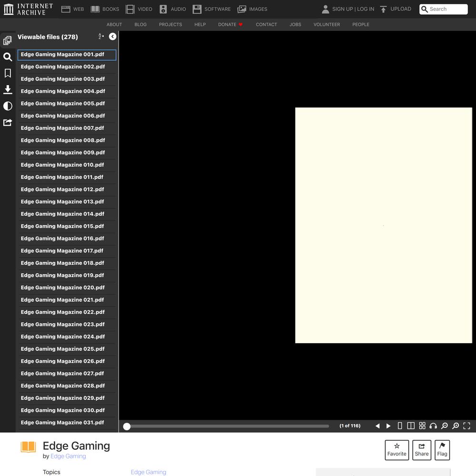This screenshot has width=476, height=476.
Task: Click the page position slider handle
Action: [127, 426]
